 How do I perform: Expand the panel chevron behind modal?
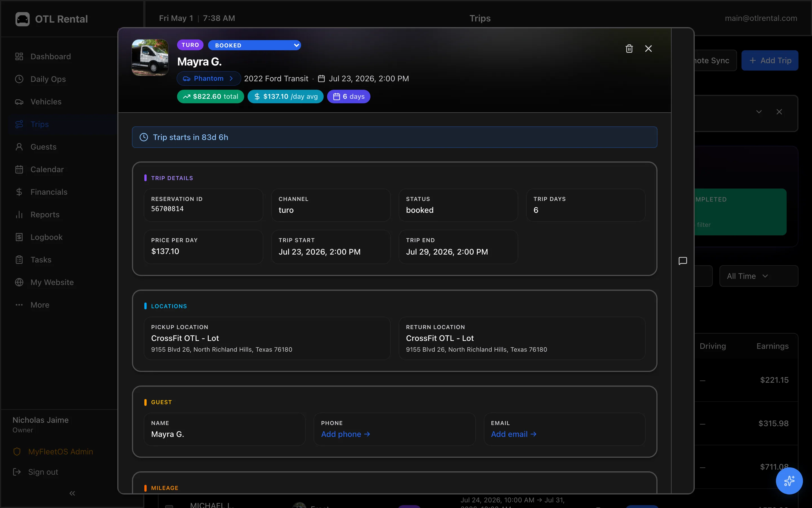click(x=759, y=112)
